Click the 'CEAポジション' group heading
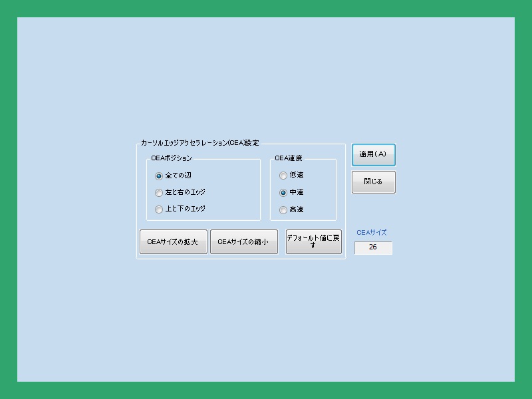This screenshot has width=532, height=399. [x=172, y=158]
